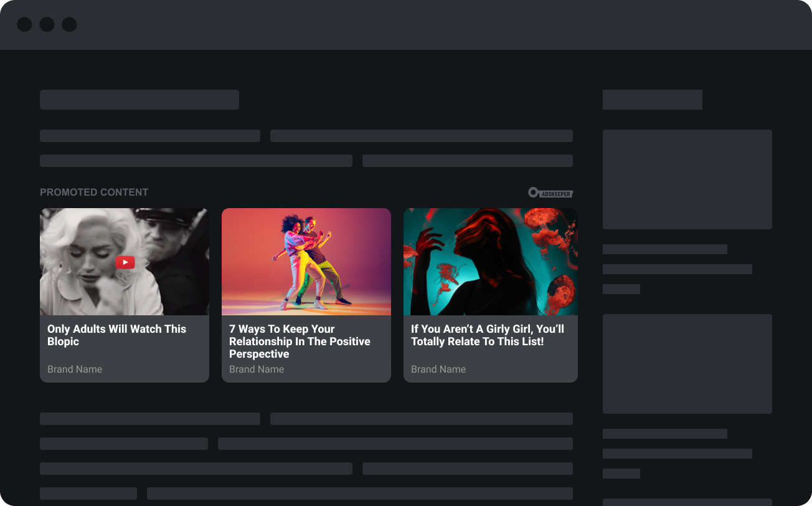Open the AdsKeeper logo badge
812x506 pixels.
click(x=550, y=193)
